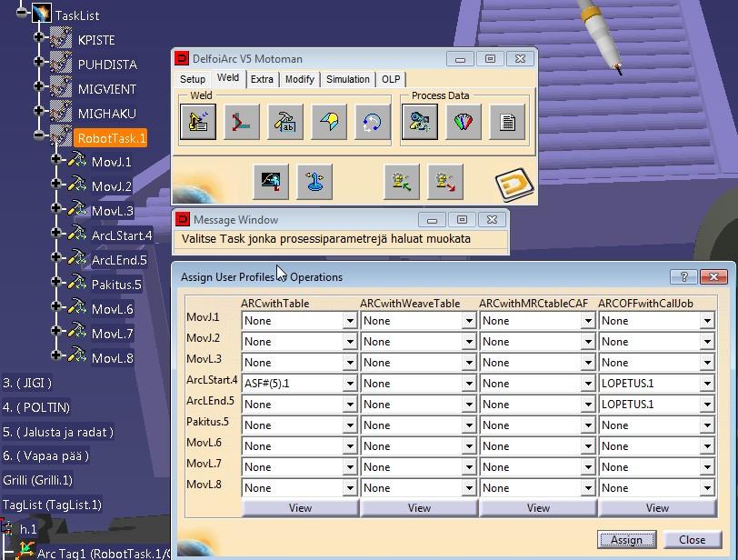The image size is (738, 560).
Task: Expand the MovJ.2 operation node
Action: click(x=56, y=184)
